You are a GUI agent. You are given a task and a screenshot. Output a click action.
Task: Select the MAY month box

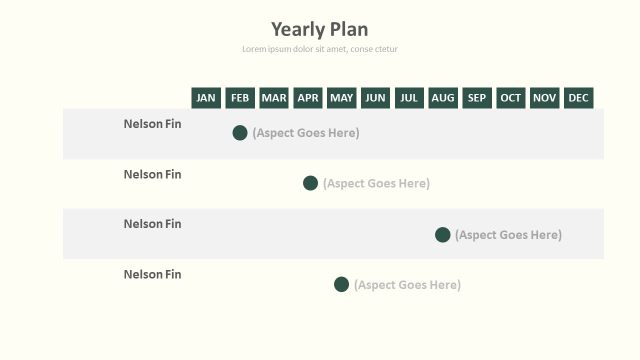(342, 98)
